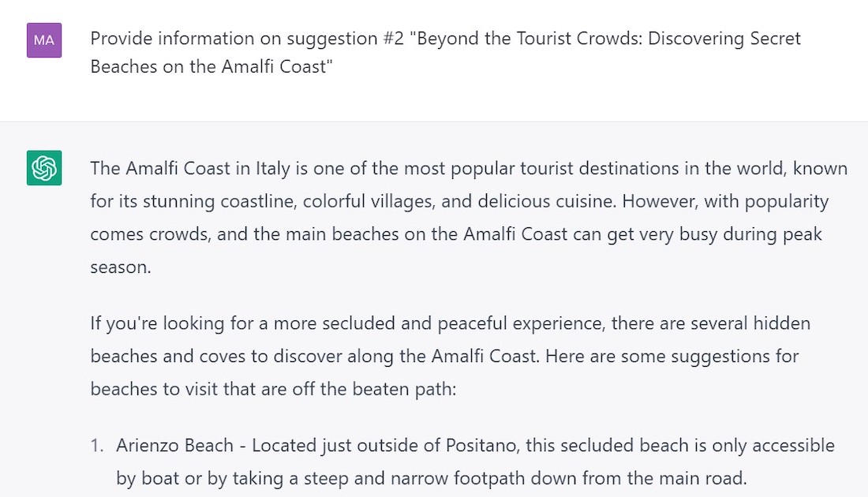The width and height of the screenshot is (868, 497).
Task: Select the Arienzo Beach list item text
Action: click(x=475, y=461)
